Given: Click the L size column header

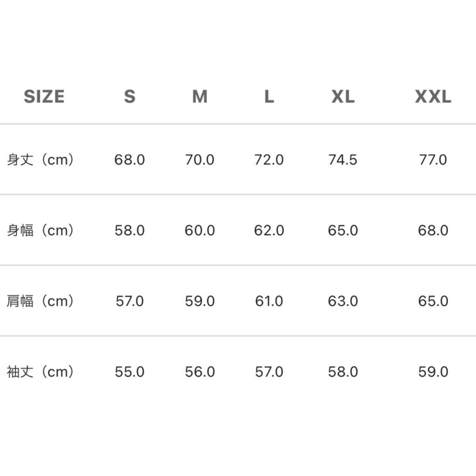Looking at the screenshot, I should click(x=269, y=97).
